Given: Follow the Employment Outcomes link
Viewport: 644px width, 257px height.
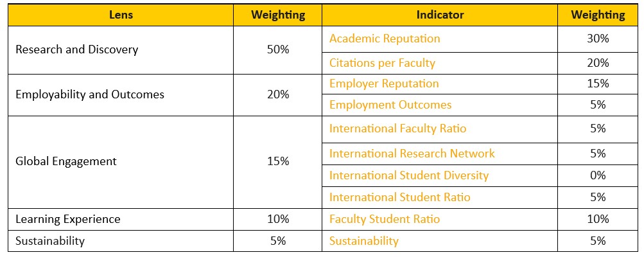Looking at the screenshot, I should pyautogui.click(x=390, y=105).
